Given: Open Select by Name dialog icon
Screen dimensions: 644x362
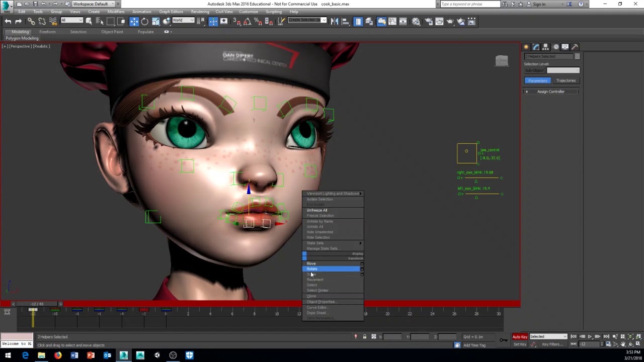Looking at the screenshot, I should (x=100, y=21).
